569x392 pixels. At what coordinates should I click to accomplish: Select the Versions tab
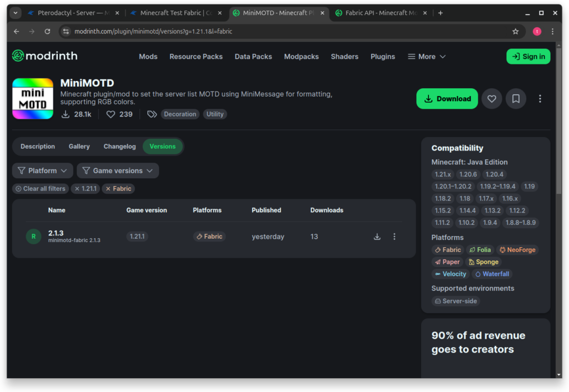click(x=163, y=147)
